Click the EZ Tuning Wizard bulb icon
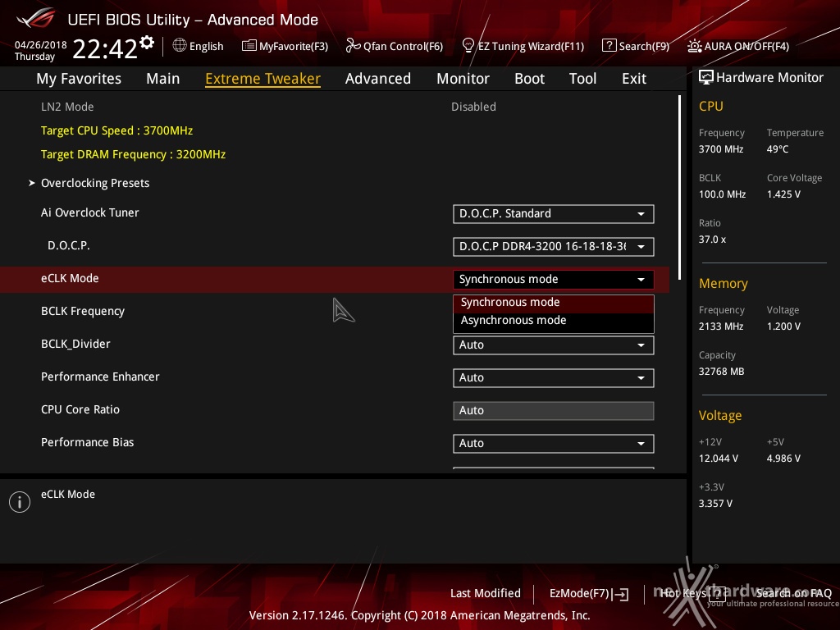This screenshot has width=840, height=630. tap(468, 46)
